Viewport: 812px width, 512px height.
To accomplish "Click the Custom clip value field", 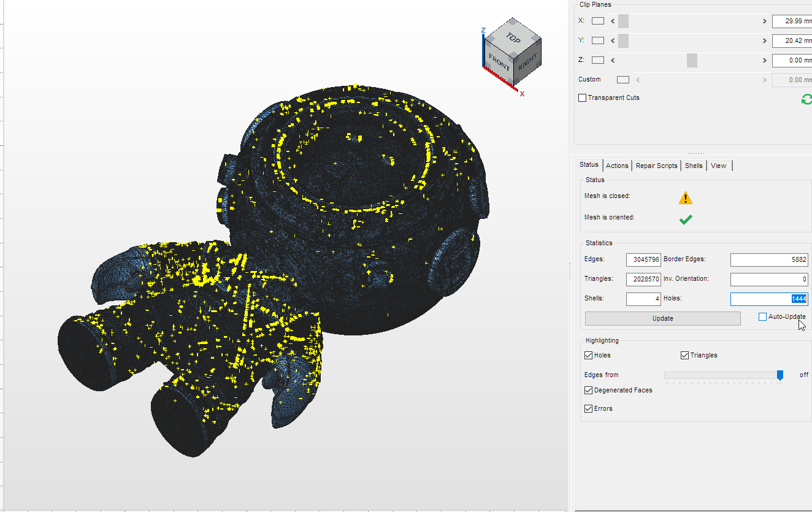I will tap(792, 80).
